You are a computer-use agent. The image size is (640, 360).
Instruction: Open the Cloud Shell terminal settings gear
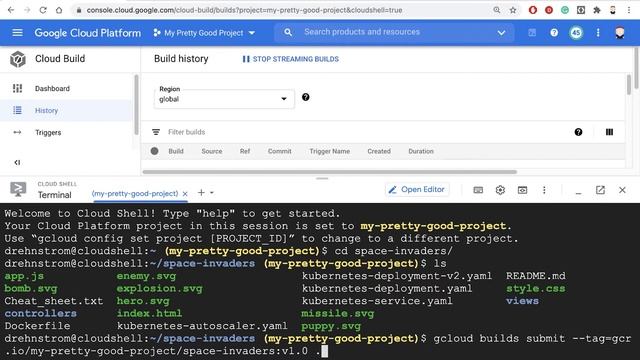pyautogui.click(x=500, y=190)
